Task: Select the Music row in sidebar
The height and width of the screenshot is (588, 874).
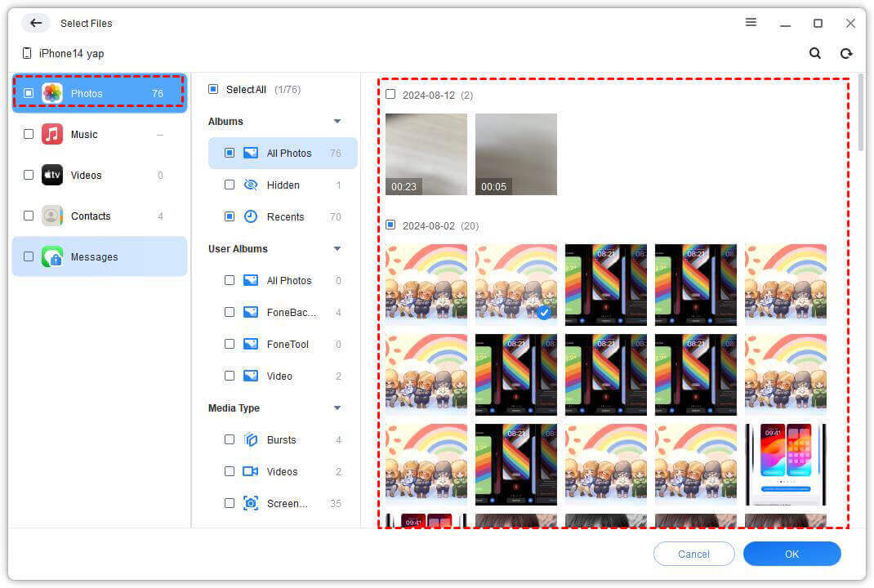Action: 99,134
